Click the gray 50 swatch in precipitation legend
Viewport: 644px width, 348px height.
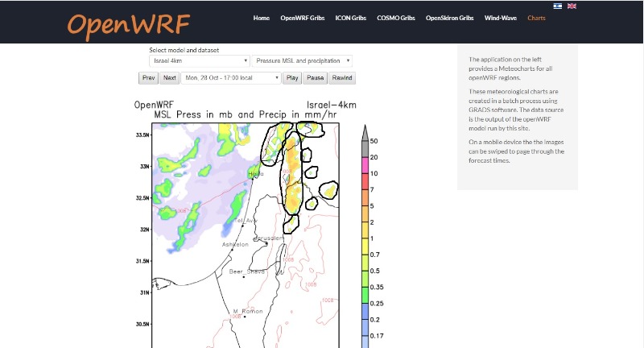click(365, 148)
